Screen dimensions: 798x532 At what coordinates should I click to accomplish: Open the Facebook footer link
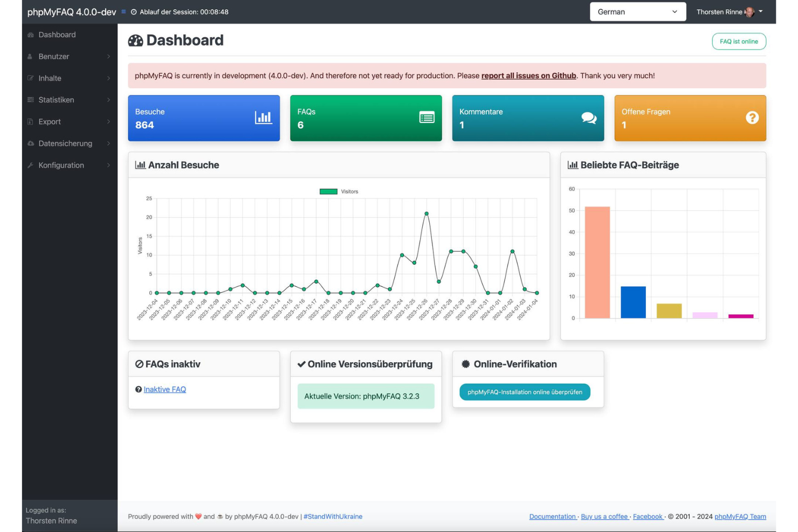648,516
